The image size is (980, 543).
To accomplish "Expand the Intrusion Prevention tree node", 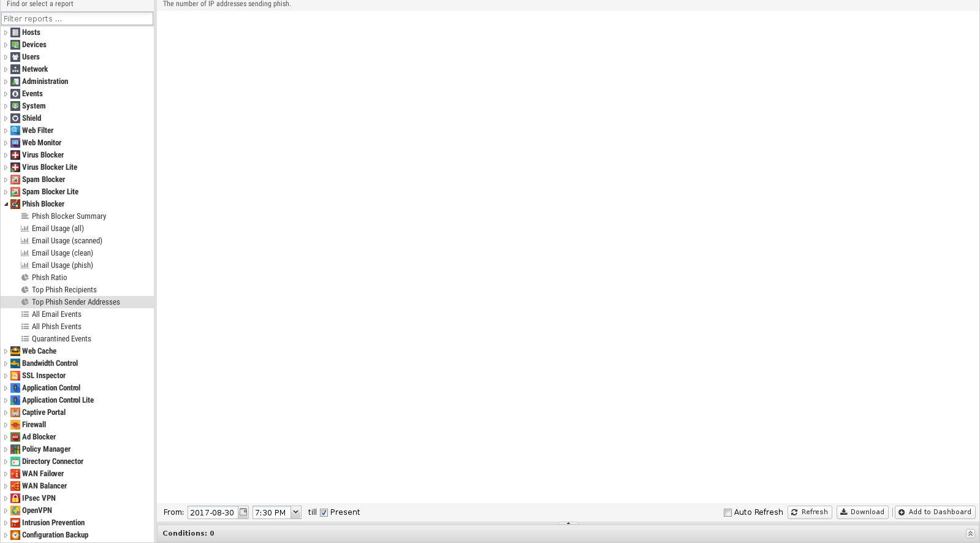I will 6,523.
